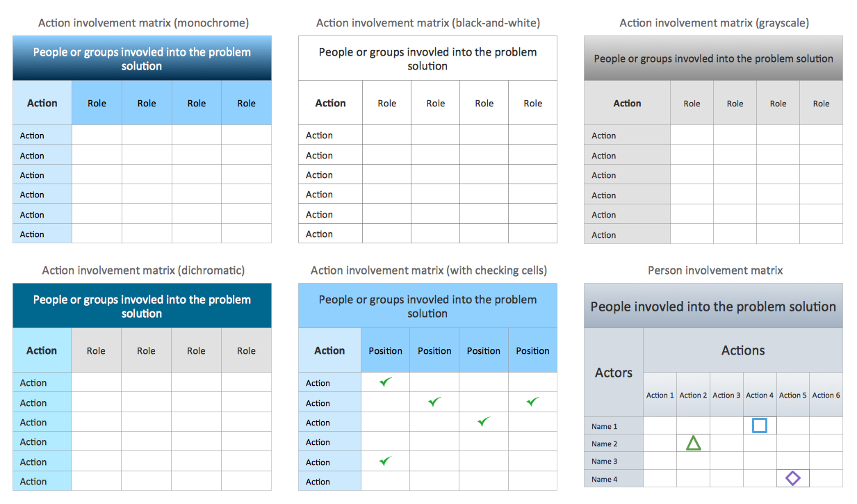Click the "Action involvement matrix (dichromatic)" title
The height and width of the screenshot is (504, 857).
click(143, 270)
